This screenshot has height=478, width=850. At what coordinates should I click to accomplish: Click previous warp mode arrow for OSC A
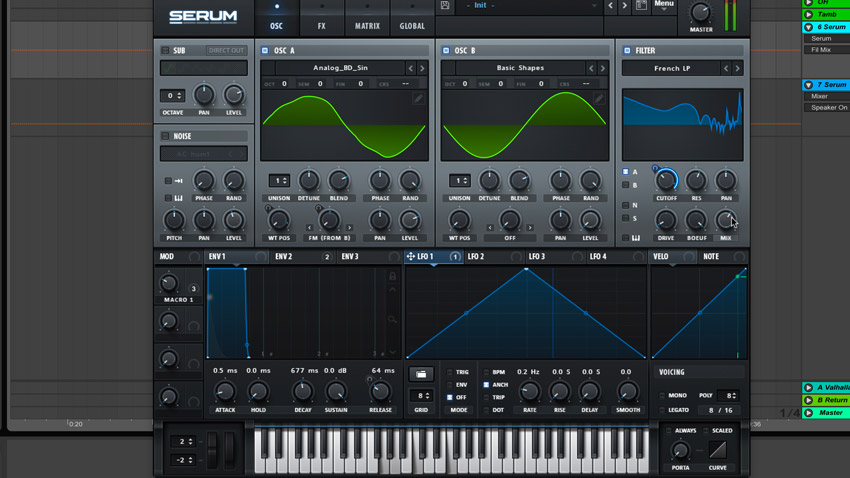click(x=310, y=228)
